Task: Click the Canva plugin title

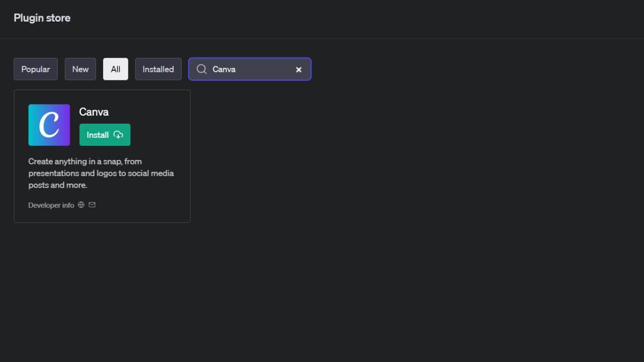Action: pos(94,112)
